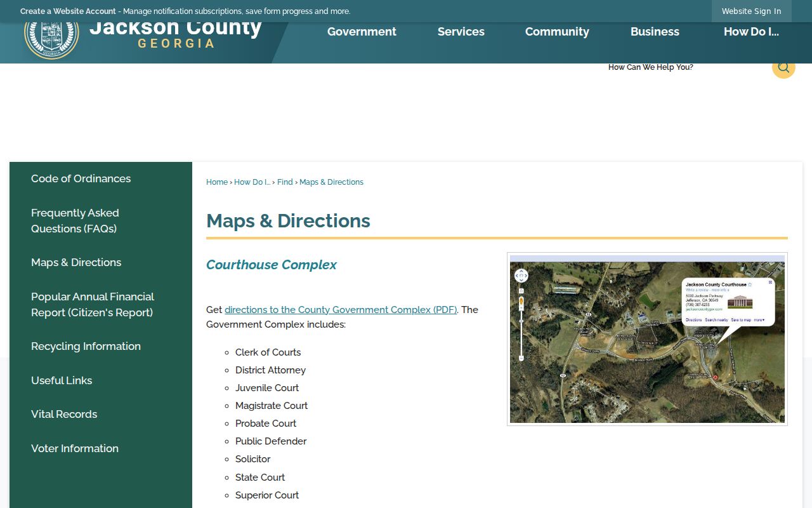Viewport: 812px width, 508px height.
Task: Open Popular Annual Financial Report sidebar link
Action: click(x=93, y=305)
